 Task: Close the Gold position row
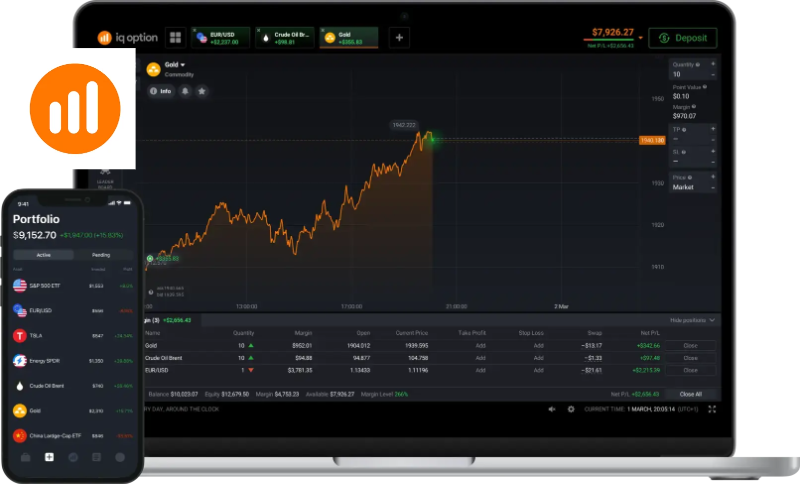pyautogui.click(x=690, y=346)
